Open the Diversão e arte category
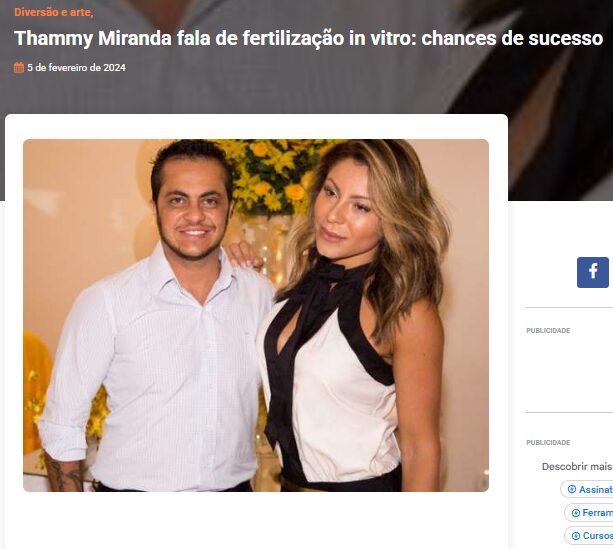613x549 pixels. (x=54, y=13)
